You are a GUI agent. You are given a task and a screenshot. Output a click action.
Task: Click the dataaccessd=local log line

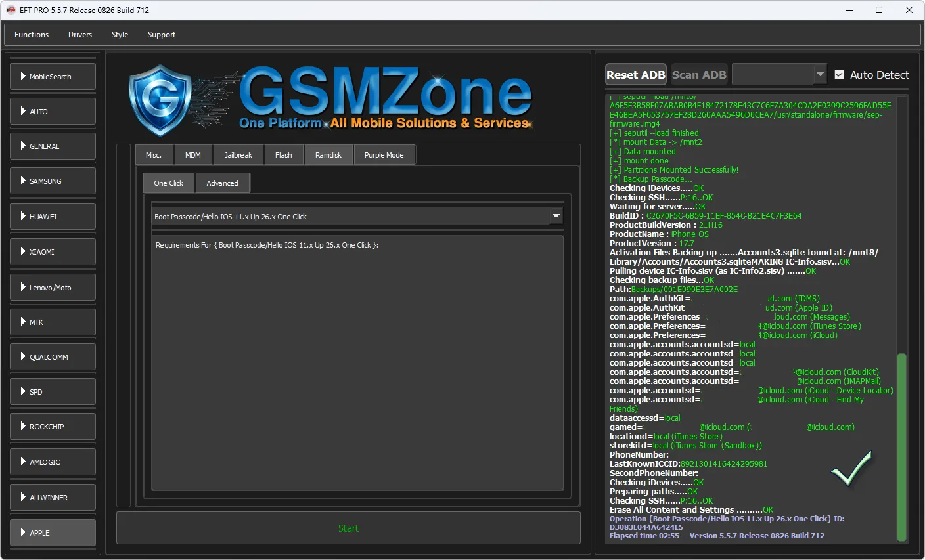645,418
